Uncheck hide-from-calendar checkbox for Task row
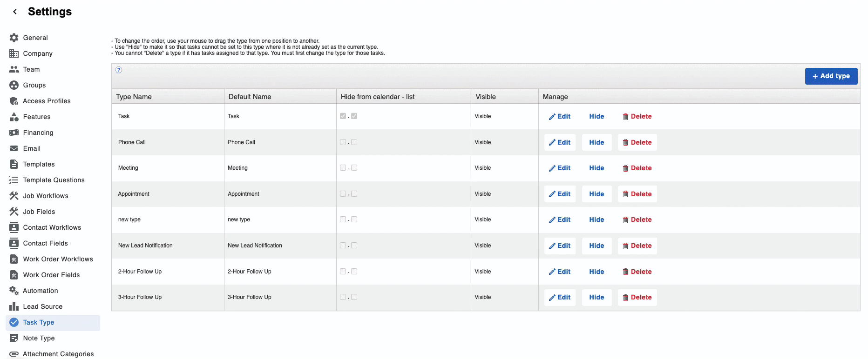 tap(343, 116)
